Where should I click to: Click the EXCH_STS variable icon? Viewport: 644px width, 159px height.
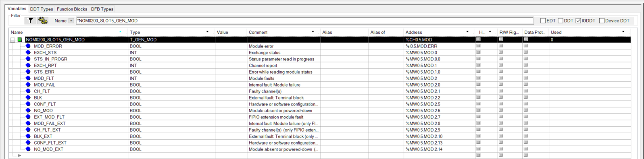click(28, 52)
